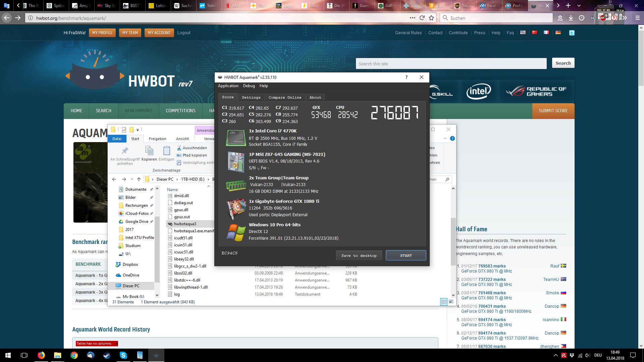Open the Debug menu
The width and height of the screenshot is (644, 362).
coord(249,86)
